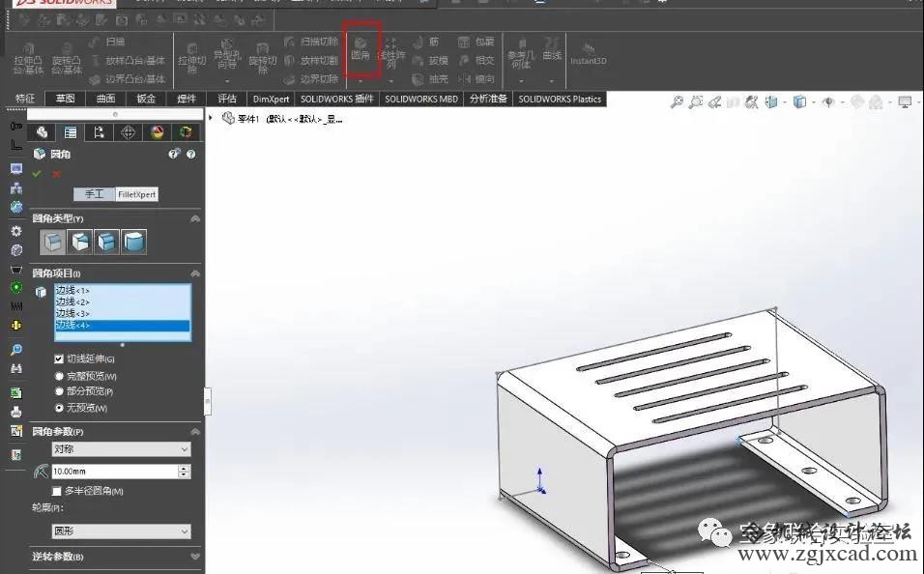Screen dimensions: 924x574
Task: Toggle Instant3D
Action: 588,54
